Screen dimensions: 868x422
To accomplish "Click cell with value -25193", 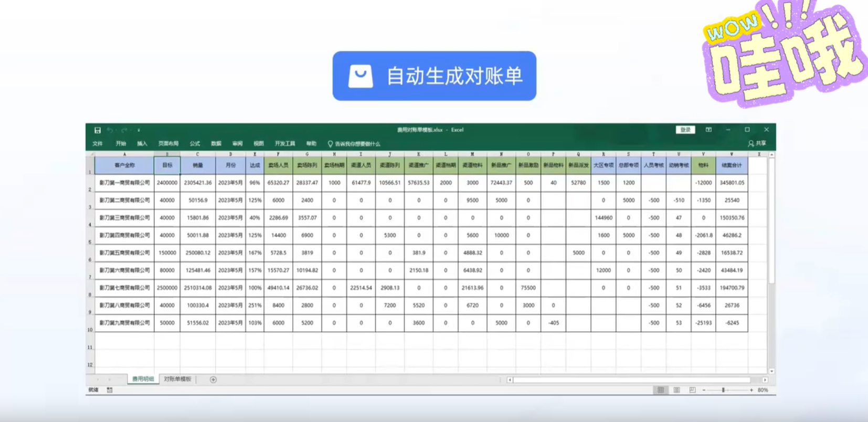I will coord(703,323).
